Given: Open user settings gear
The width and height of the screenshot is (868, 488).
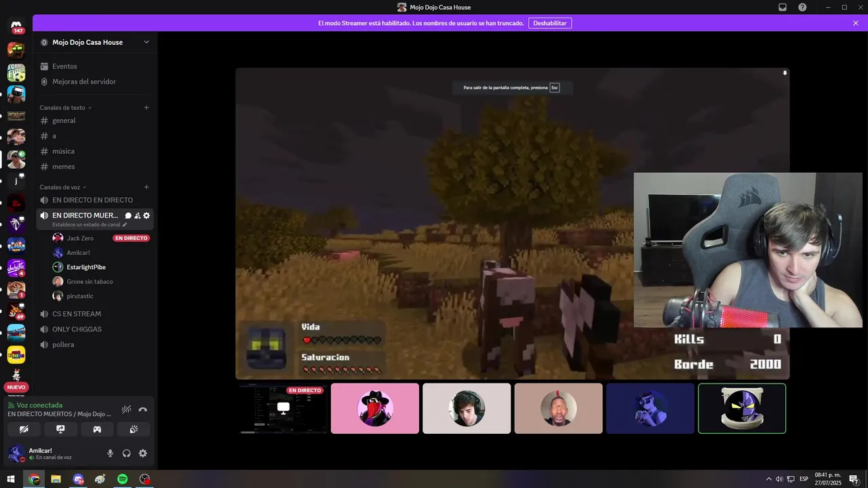Looking at the screenshot, I should pos(142,453).
